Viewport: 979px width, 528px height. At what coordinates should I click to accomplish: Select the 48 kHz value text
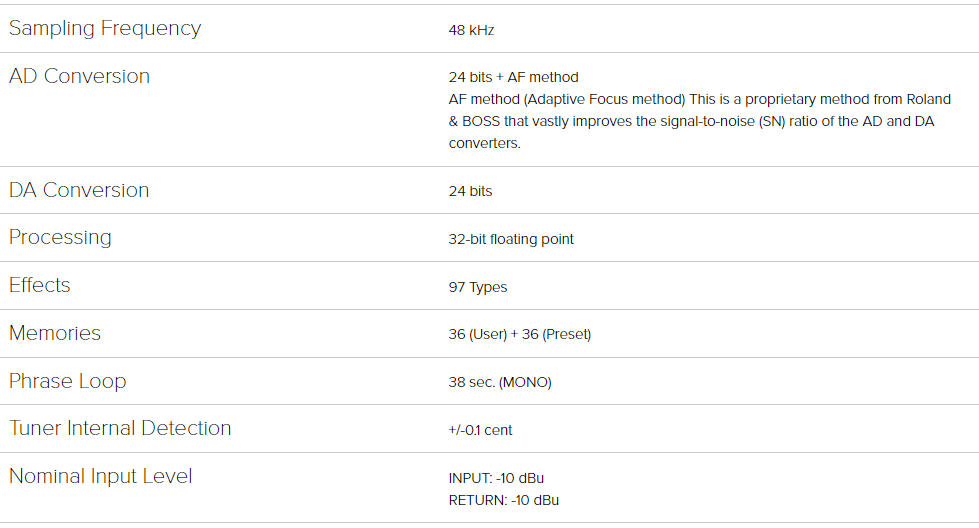[471, 30]
